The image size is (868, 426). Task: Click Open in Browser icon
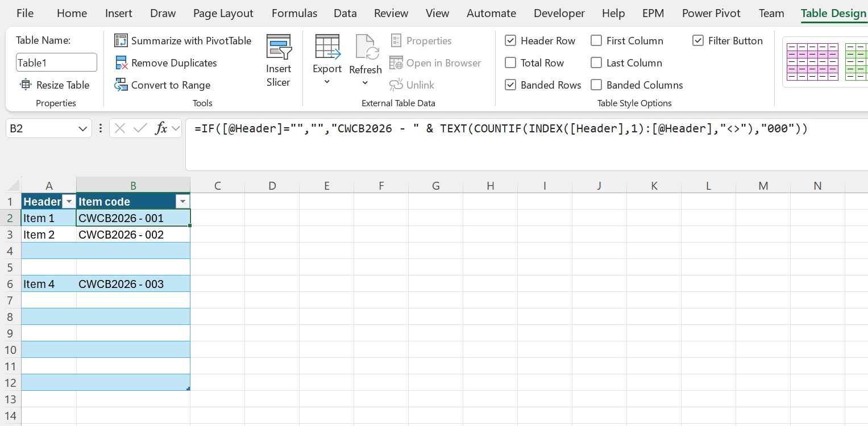396,63
